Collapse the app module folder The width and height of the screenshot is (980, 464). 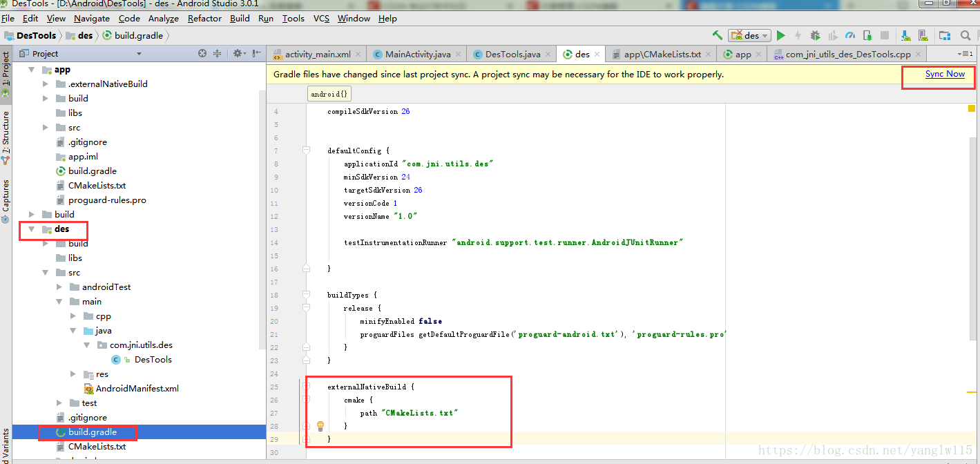pos(32,70)
